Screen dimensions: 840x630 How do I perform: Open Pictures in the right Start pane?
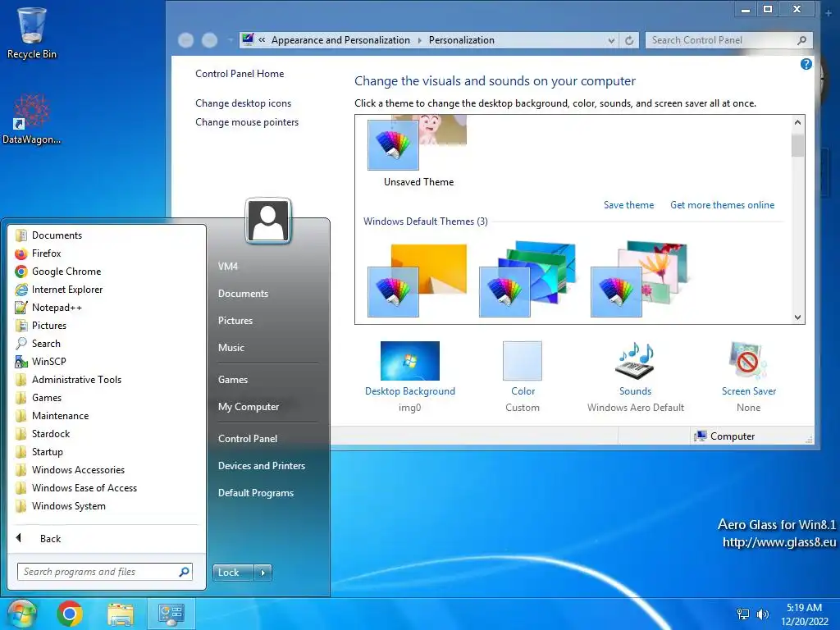[235, 321]
